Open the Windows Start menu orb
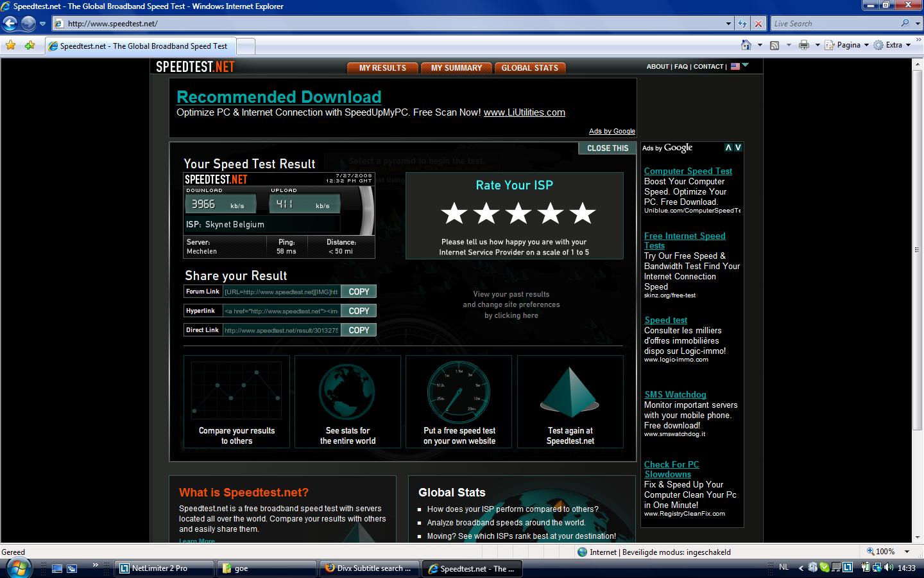This screenshot has height=578, width=924. [x=18, y=568]
